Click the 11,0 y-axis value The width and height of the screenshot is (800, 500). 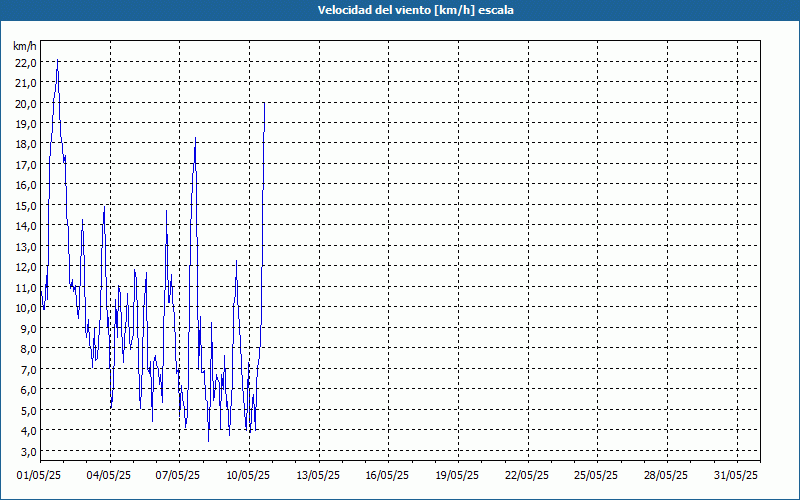pos(26,287)
